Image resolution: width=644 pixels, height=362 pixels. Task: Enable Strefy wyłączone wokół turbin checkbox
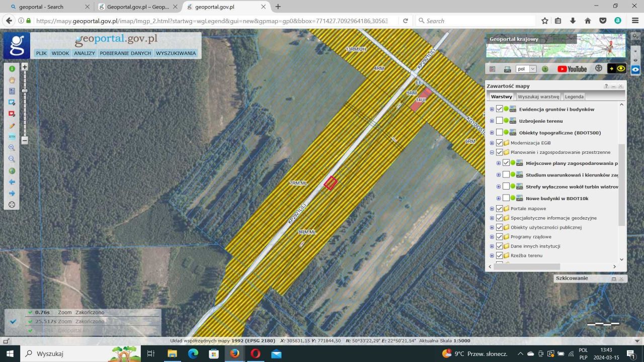click(506, 187)
